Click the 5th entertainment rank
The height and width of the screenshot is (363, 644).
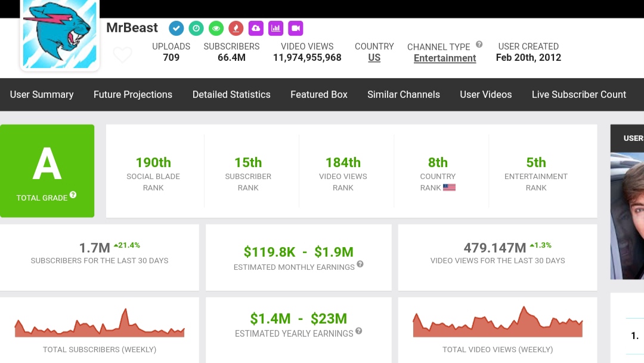pos(536,162)
